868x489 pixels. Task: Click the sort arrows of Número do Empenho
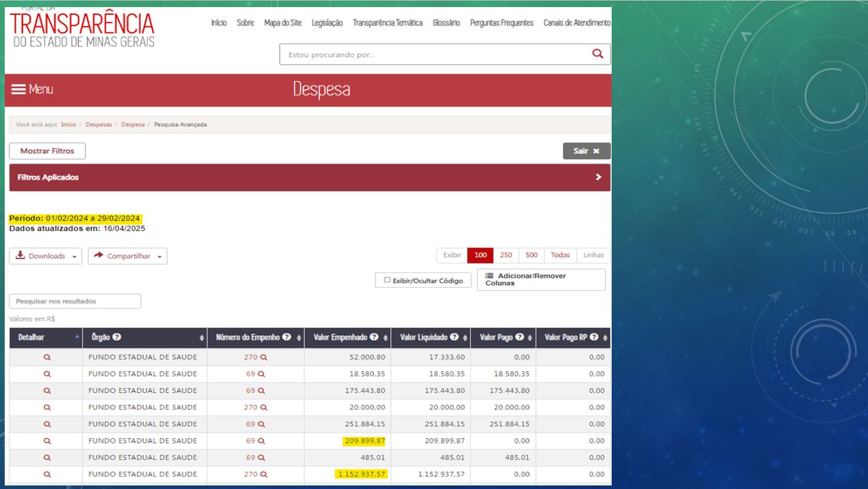pos(299,338)
